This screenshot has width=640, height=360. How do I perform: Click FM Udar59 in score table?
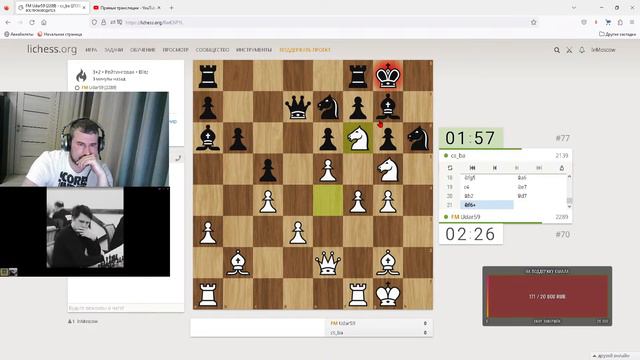coord(343,323)
